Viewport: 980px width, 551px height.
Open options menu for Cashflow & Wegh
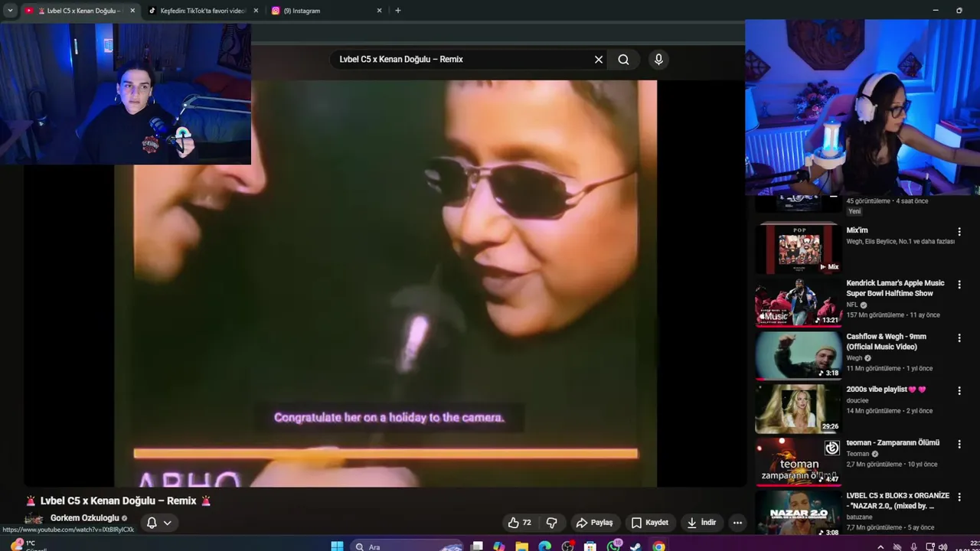(959, 337)
